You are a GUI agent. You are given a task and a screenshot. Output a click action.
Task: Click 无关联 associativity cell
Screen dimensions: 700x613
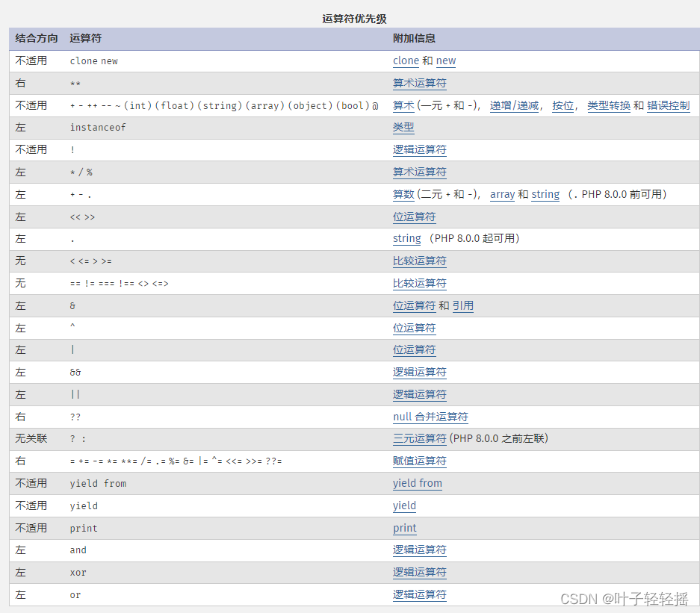point(31,438)
